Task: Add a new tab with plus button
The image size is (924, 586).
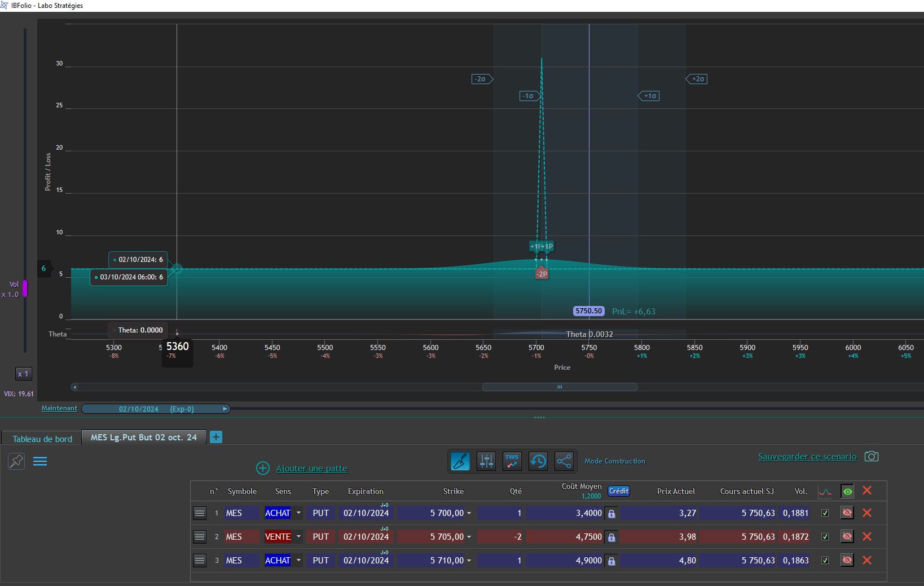Action: (x=215, y=437)
